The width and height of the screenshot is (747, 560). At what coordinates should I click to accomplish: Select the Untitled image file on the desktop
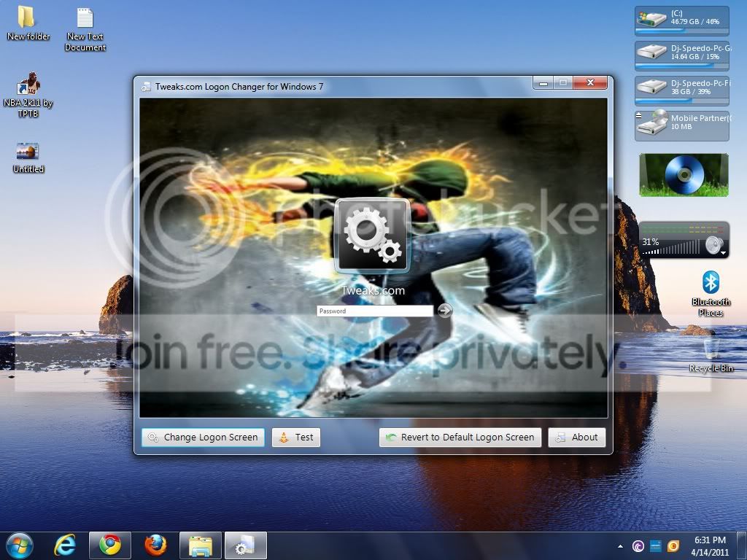click(x=28, y=158)
